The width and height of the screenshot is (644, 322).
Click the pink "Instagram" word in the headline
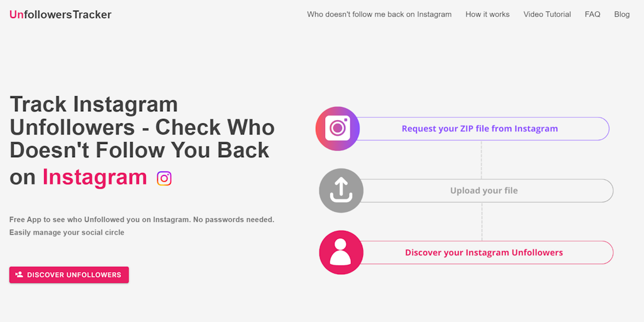tap(95, 177)
